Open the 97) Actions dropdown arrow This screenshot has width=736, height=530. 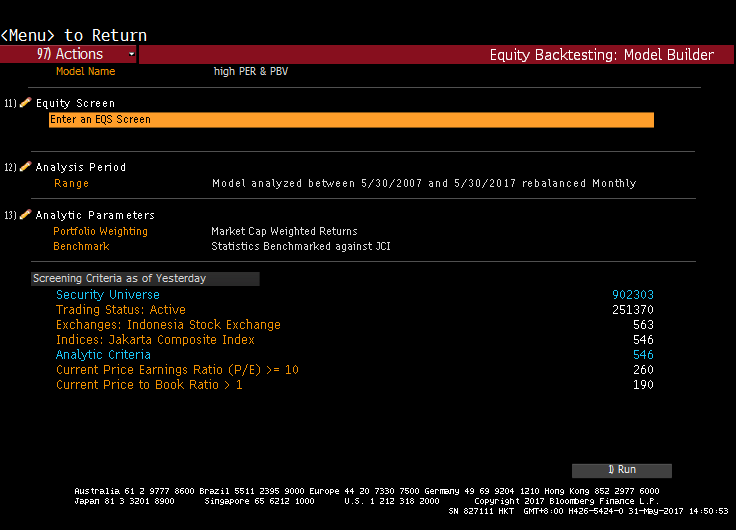point(131,54)
